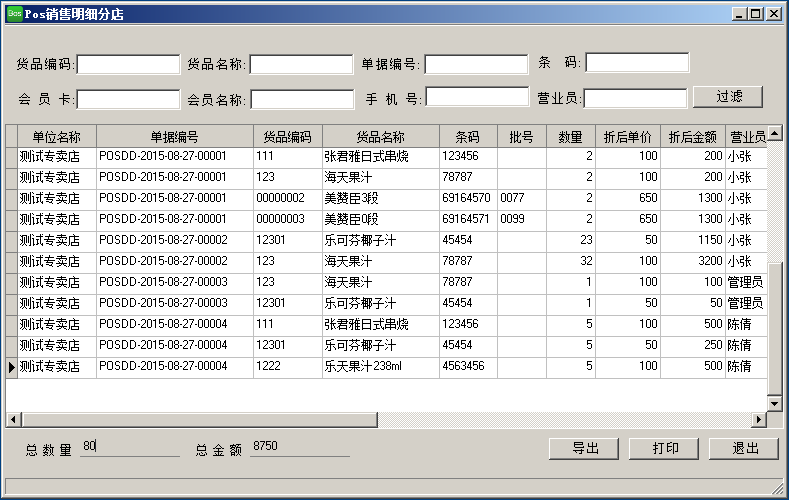Select the 美赞臣3段 product name cell
Image resolution: width=789 pixels, height=500 pixels.
point(381,198)
